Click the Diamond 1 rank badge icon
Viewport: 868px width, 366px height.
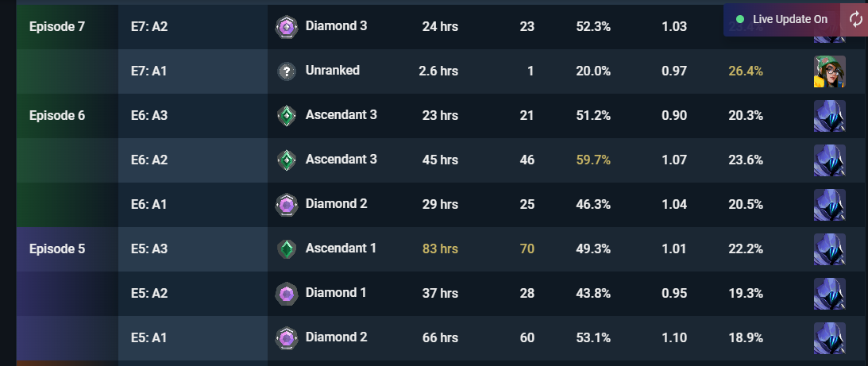click(287, 294)
